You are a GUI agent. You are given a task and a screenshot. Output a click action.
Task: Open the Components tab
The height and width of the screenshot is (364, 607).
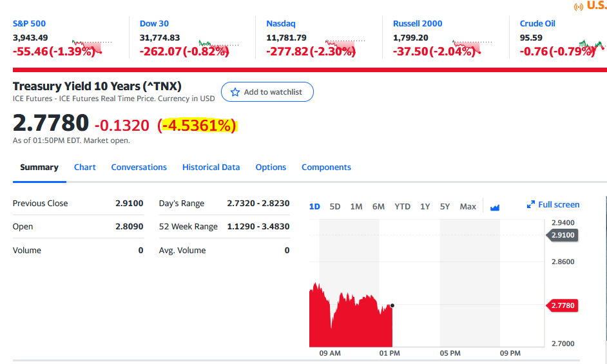(x=326, y=168)
